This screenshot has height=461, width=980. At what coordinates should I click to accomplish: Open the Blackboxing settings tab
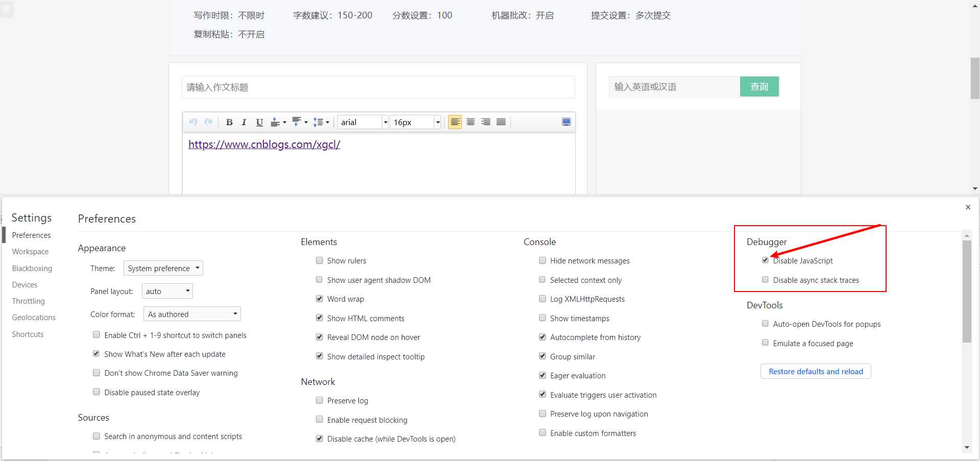tap(32, 268)
